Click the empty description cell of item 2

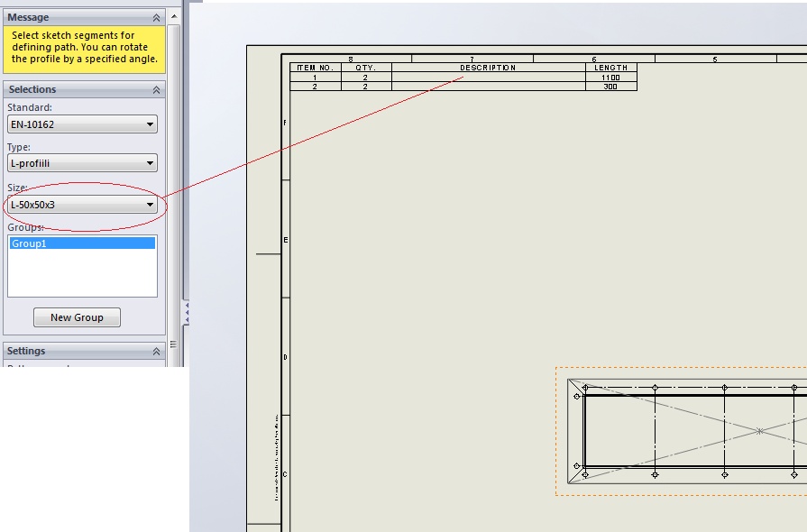click(488, 87)
